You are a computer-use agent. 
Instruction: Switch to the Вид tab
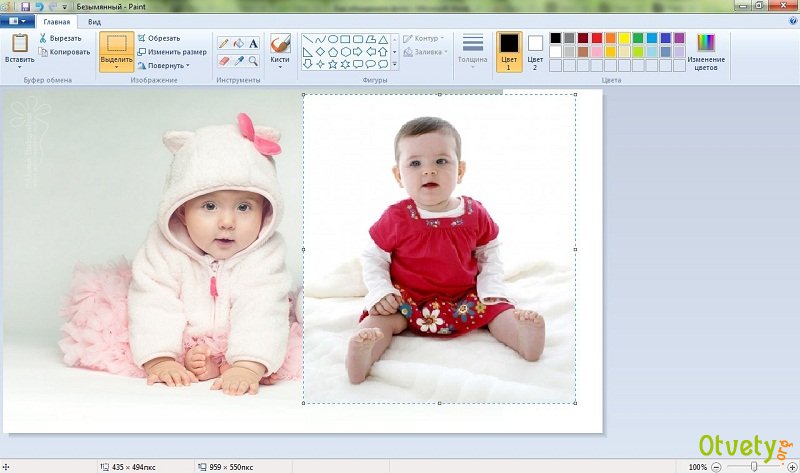[x=94, y=20]
